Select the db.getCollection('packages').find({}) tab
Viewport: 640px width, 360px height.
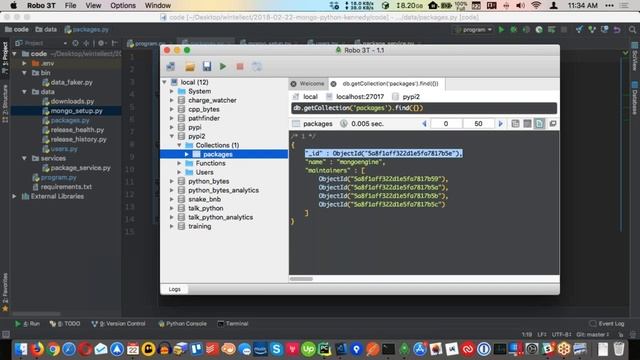pyautogui.click(x=390, y=84)
